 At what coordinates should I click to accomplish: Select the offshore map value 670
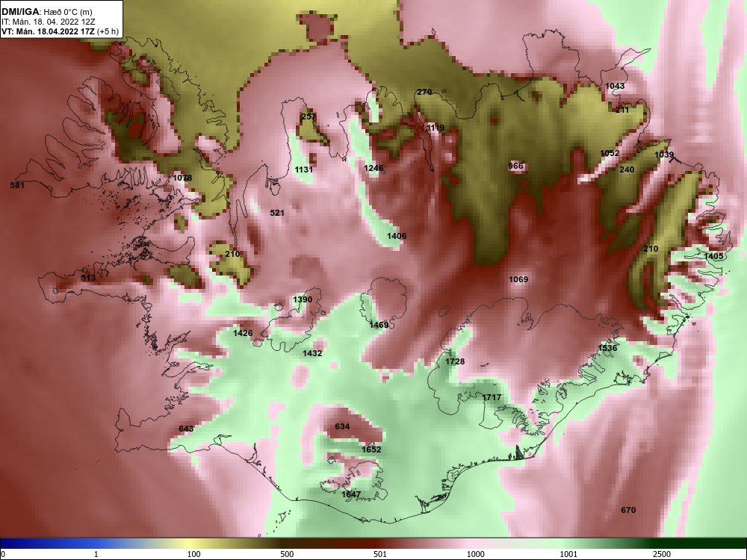click(x=628, y=510)
